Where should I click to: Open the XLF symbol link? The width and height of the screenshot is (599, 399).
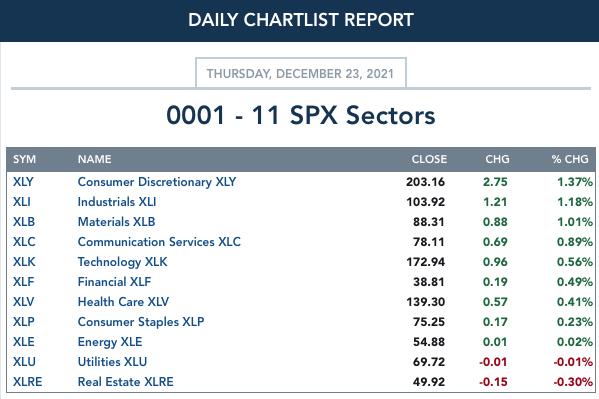[23, 282]
